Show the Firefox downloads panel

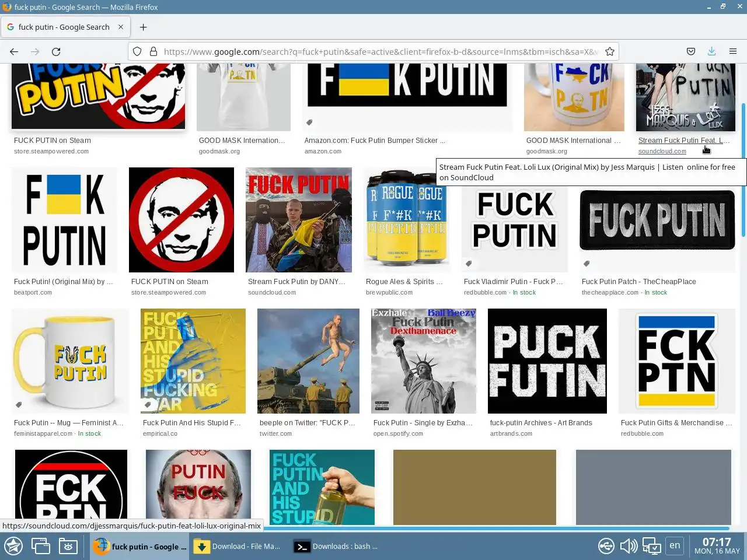[712, 51]
